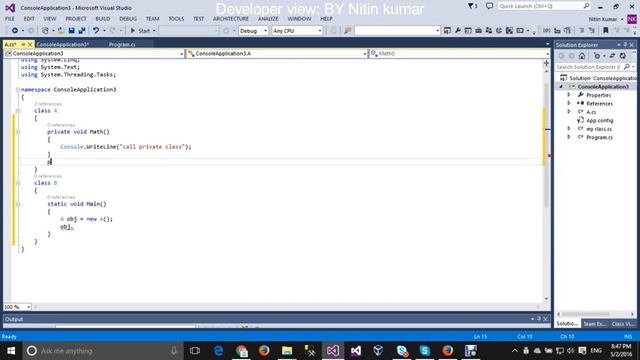Collapse the static void Main() outlining block
Image resolution: width=640 pixels, height=360 pixels.
point(18,204)
